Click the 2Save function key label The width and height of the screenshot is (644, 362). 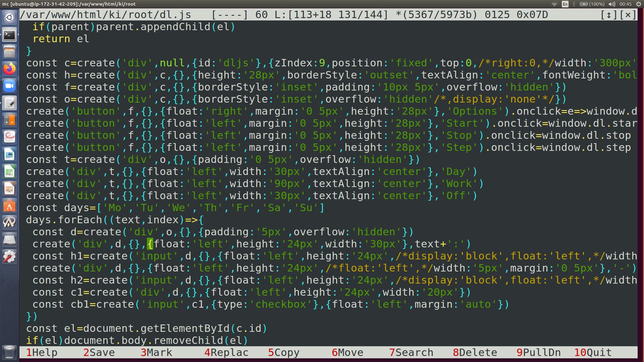[x=99, y=353]
